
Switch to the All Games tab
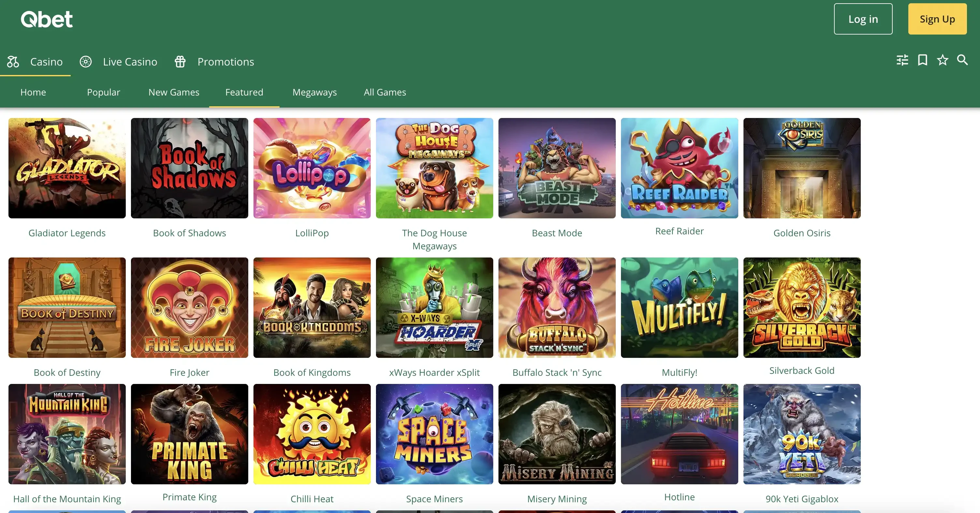pos(385,93)
